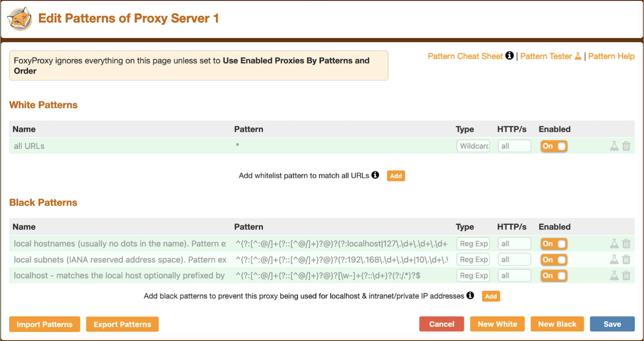The height and width of the screenshot is (341, 644).
Task: Click the Edit Patterns of Proxy Server 1 title
Action: [128, 18]
